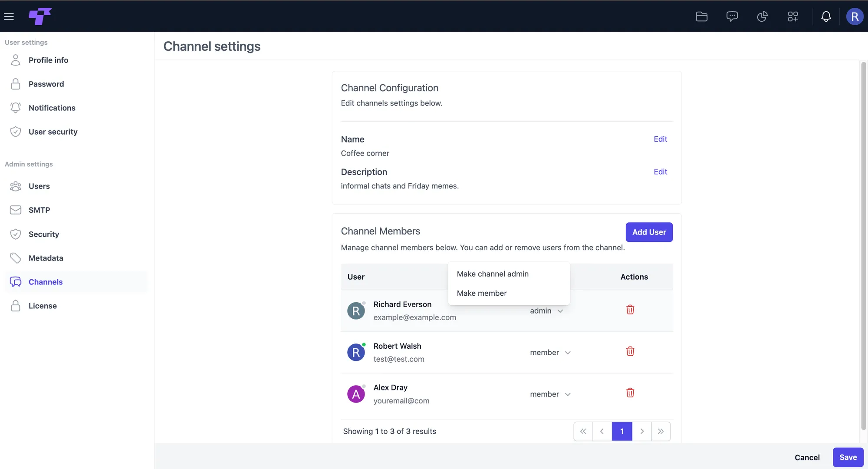Go to Password settings
This screenshot has height=469, width=868.
coord(76,84)
